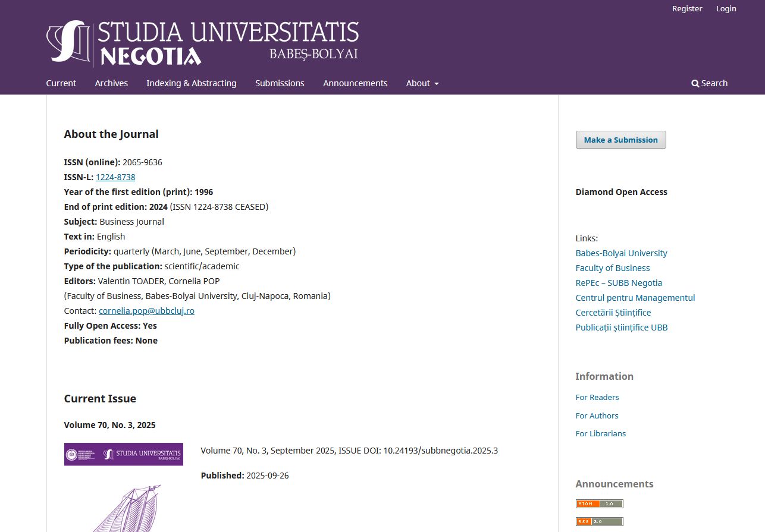Go to the Archives page
The width and height of the screenshot is (765, 532).
point(111,83)
